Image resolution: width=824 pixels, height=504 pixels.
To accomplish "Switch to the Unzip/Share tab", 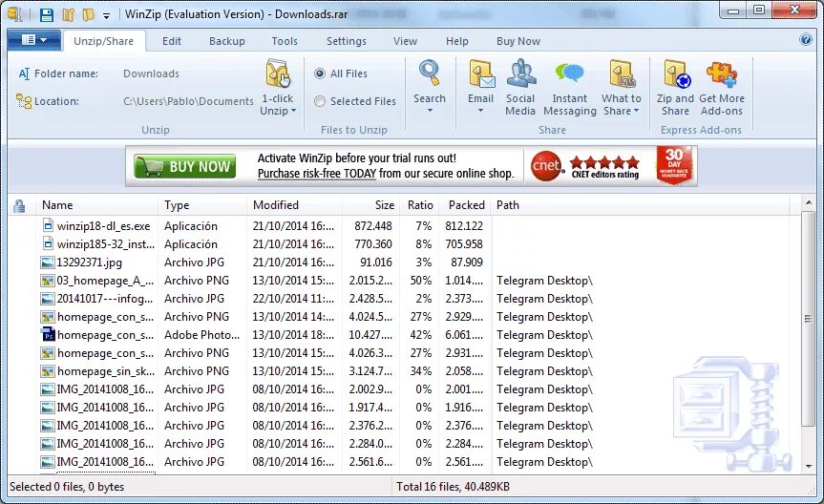I will point(103,41).
